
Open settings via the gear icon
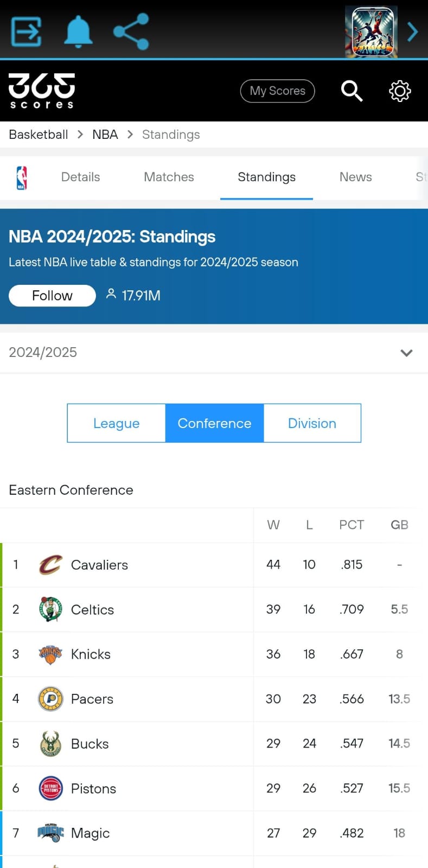point(400,91)
